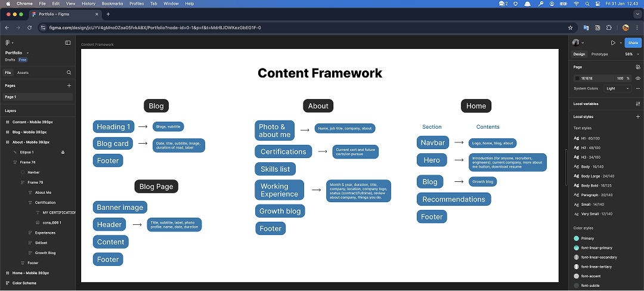Screen dimensions: 644x291
Task: Click the lock icon on Ellipse 1 layer
Action: point(63,152)
